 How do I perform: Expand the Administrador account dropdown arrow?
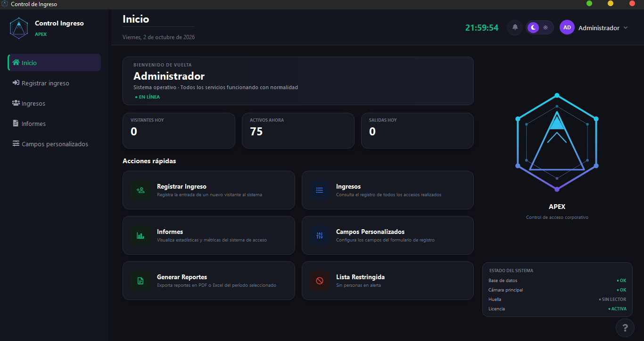(626, 28)
